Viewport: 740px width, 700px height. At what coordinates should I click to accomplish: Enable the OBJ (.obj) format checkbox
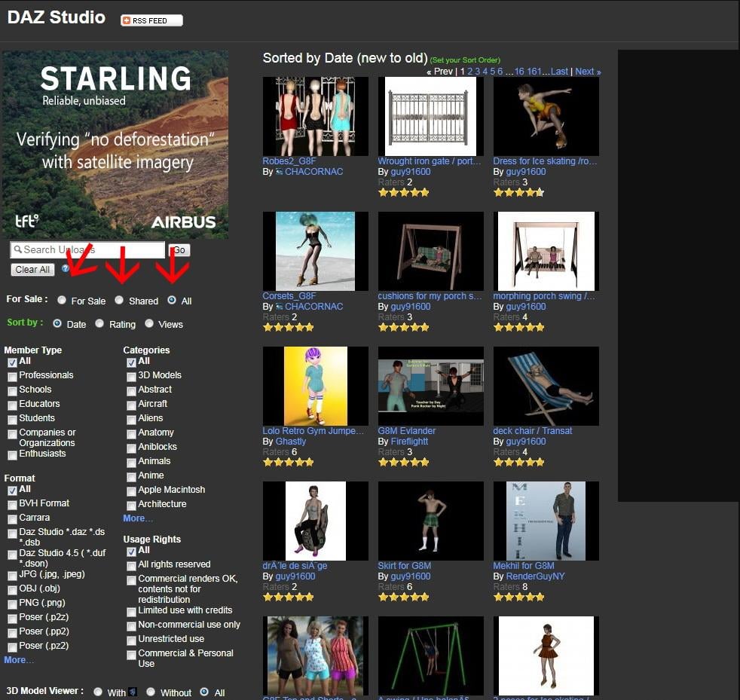click(12, 590)
